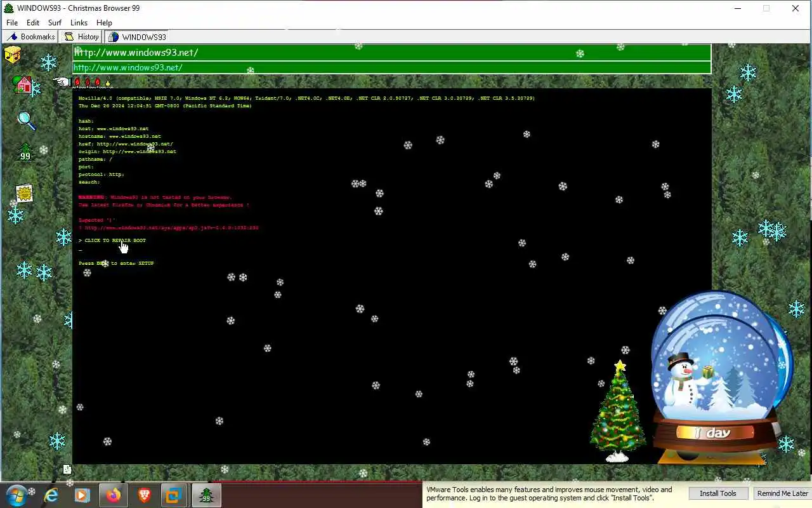
Task: Click the Christmas tree title bar icon
Action: pyautogui.click(x=9, y=8)
